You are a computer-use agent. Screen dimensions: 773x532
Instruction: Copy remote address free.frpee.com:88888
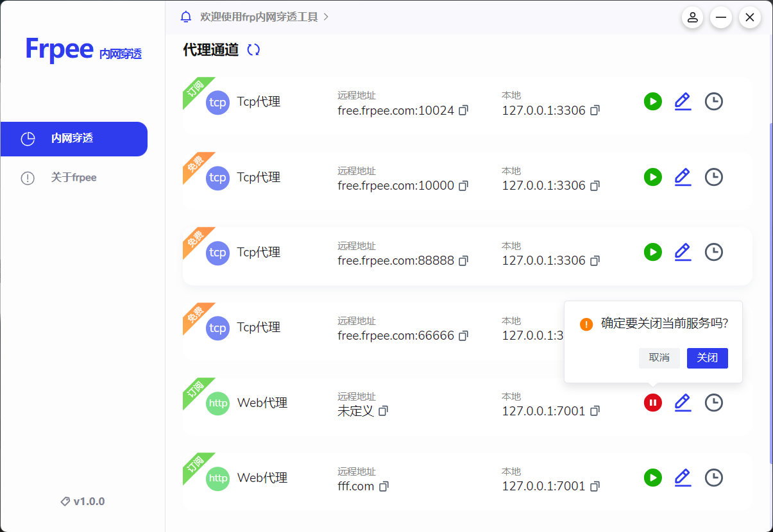463,261
